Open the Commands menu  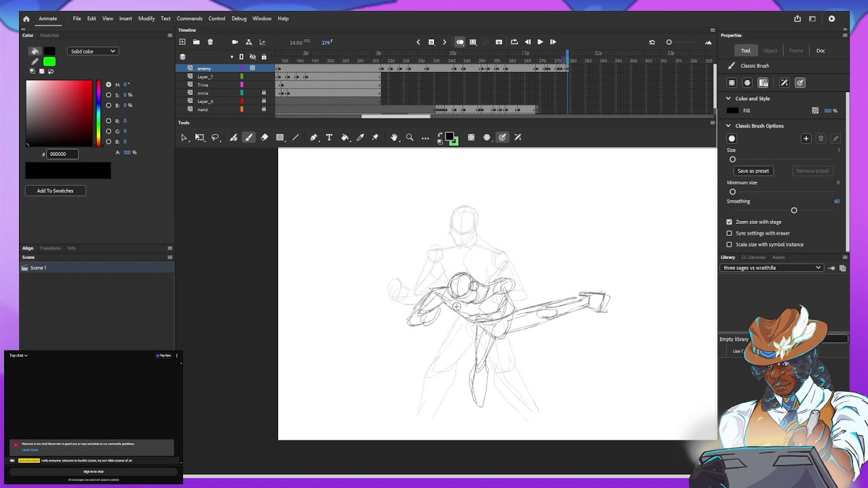point(190,18)
